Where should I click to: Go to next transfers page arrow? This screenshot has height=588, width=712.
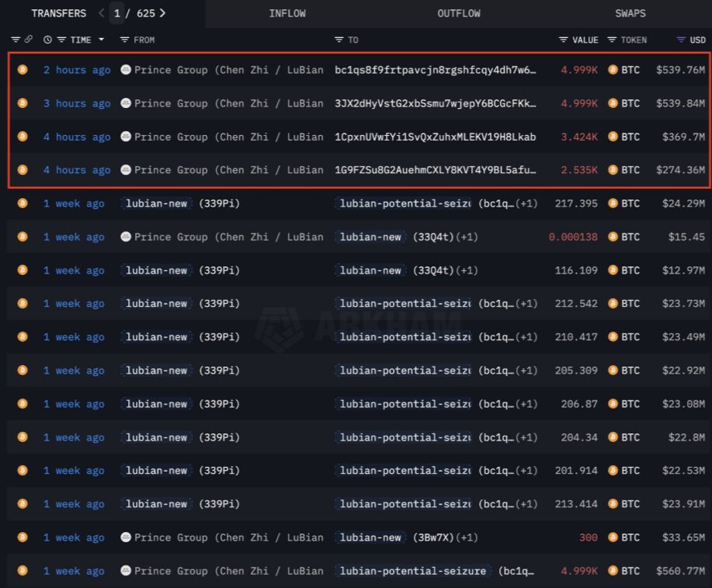click(162, 13)
